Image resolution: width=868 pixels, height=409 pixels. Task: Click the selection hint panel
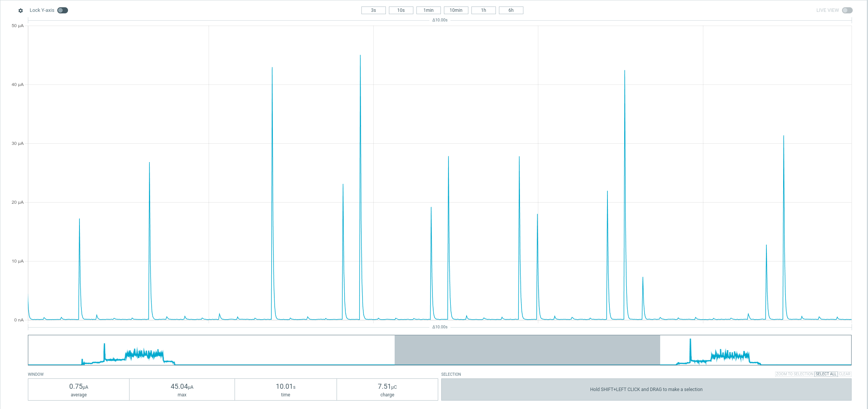pyautogui.click(x=646, y=390)
